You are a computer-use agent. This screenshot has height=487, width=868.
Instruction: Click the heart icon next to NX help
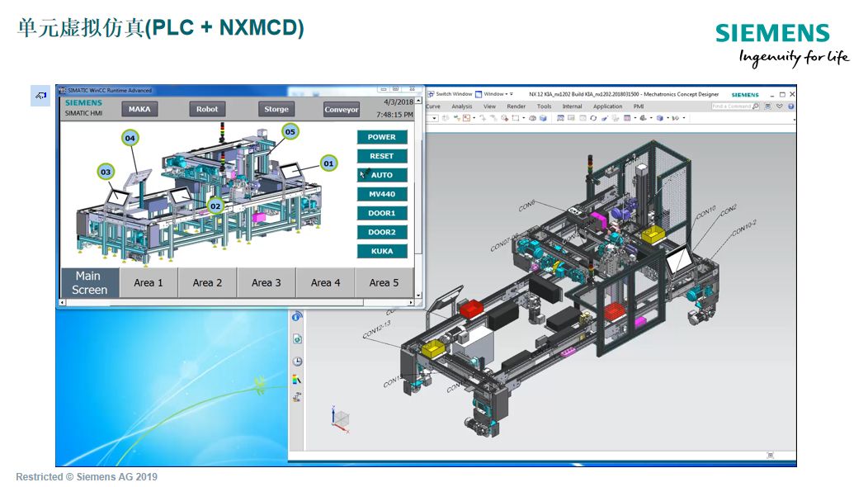[x=780, y=106]
